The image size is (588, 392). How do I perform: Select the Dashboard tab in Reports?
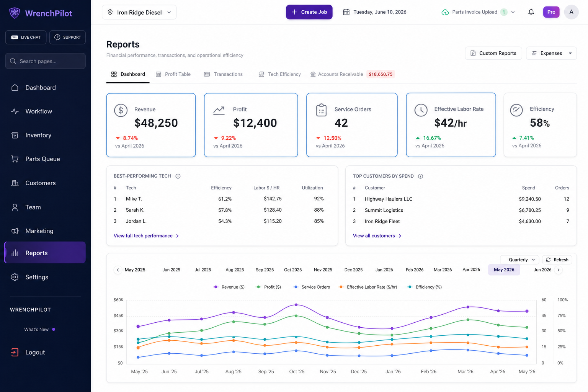click(x=128, y=74)
